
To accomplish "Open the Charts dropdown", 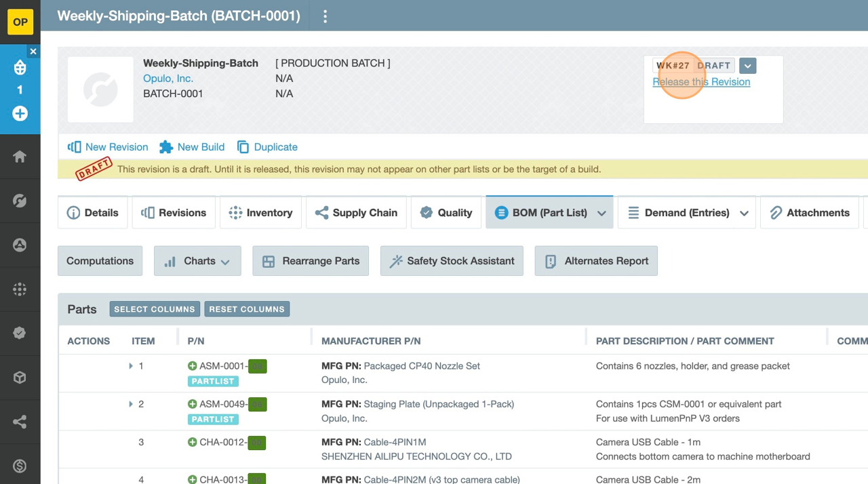I will click(x=197, y=261).
